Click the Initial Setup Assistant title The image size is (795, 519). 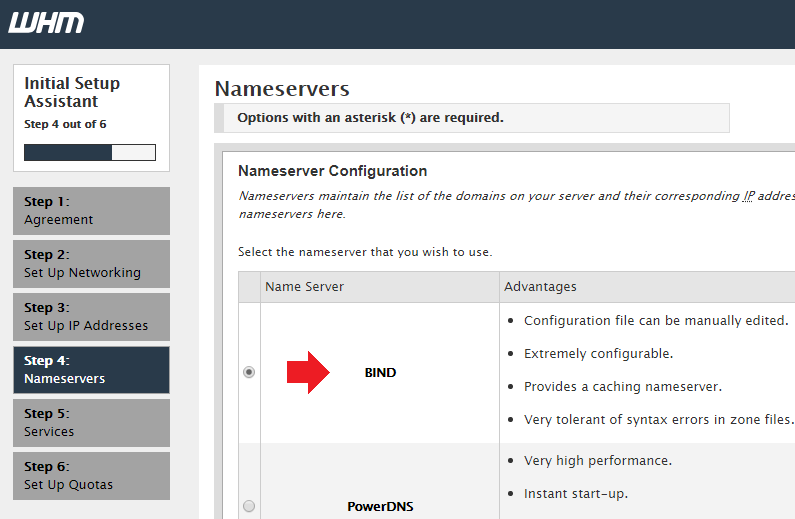coord(72,92)
